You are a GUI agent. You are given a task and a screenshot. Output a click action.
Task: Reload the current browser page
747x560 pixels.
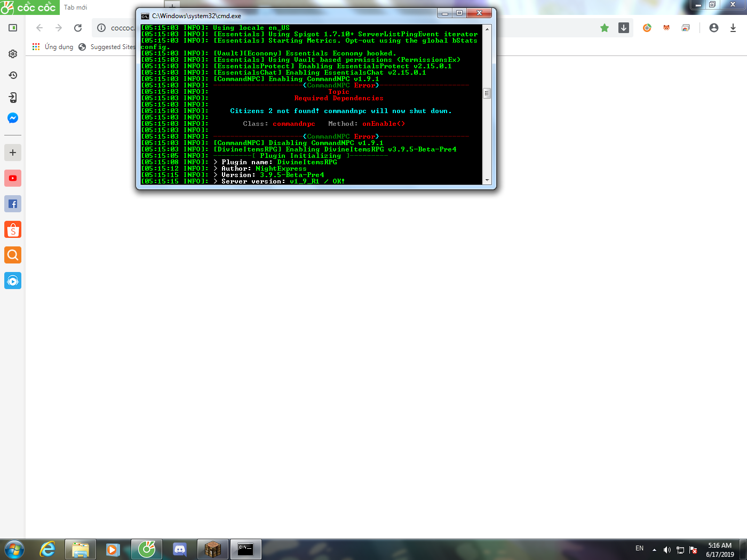point(78,28)
